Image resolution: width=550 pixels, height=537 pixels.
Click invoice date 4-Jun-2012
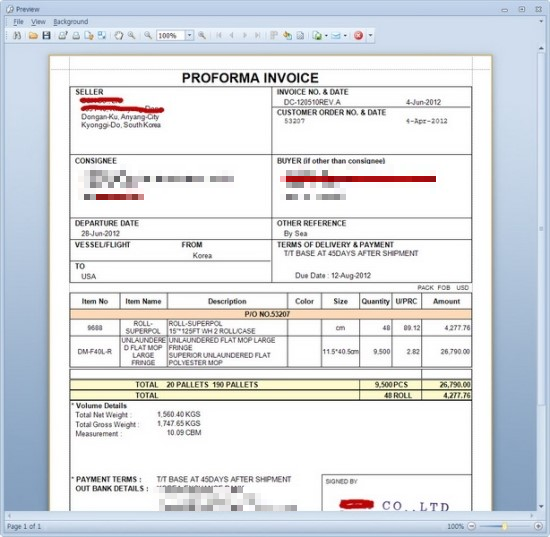point(423,102)
